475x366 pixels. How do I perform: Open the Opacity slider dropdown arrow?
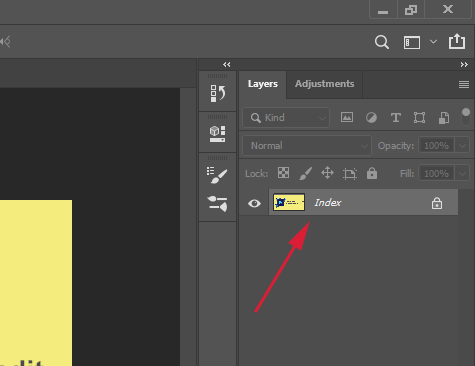pyautogui.click(x=462, y=146)
